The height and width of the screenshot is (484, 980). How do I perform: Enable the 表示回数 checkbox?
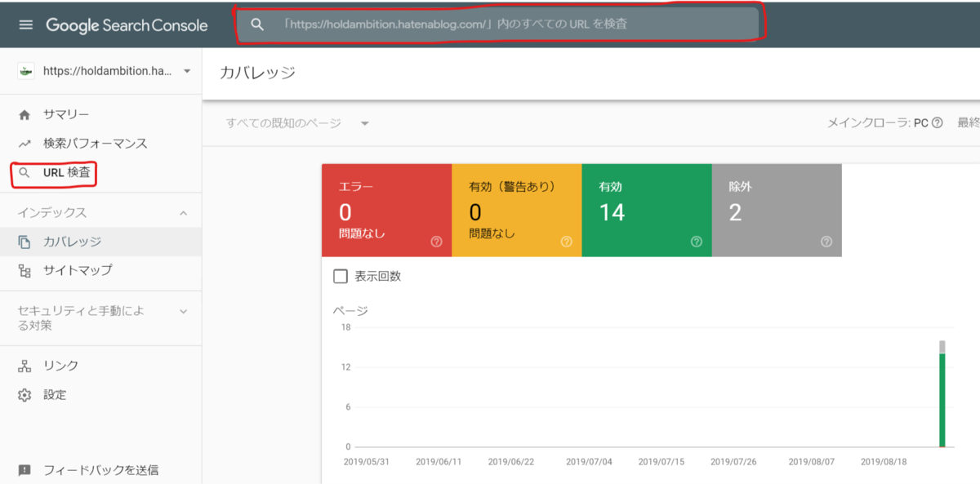341,277
